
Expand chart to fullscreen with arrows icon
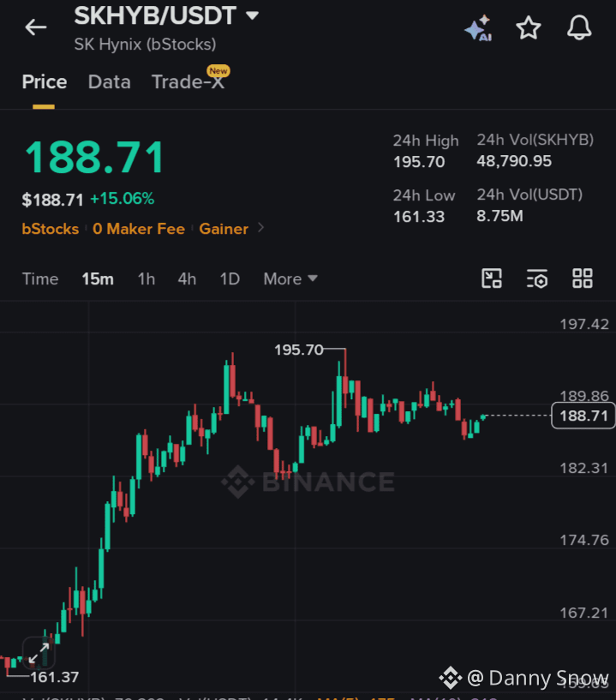pos(39,653)
